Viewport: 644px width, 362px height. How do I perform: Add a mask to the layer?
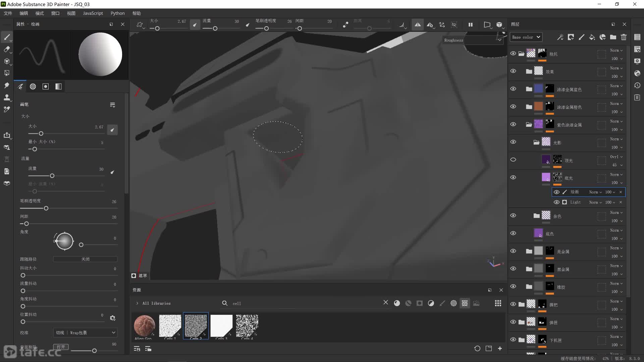571,37
